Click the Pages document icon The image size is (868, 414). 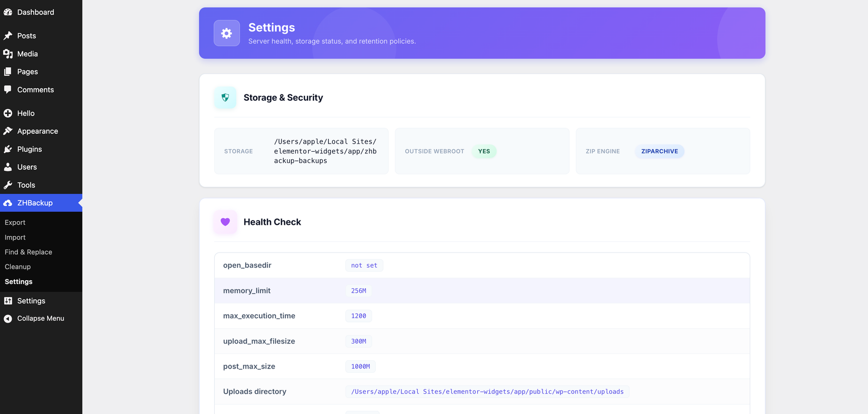8,72
